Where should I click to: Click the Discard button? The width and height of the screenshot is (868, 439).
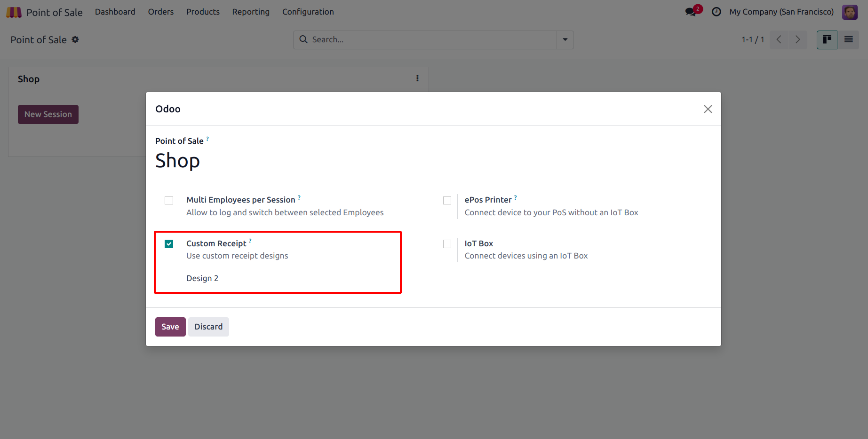208,327
